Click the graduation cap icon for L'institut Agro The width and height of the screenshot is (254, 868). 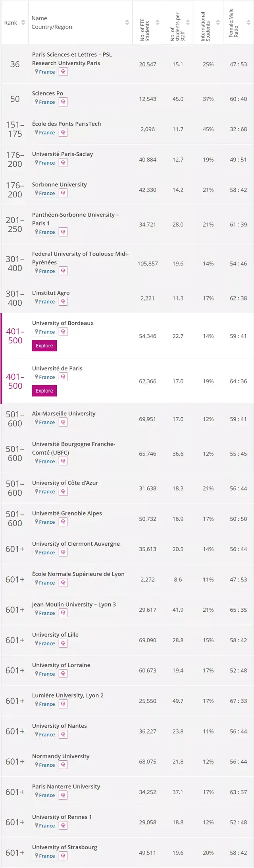63,302
